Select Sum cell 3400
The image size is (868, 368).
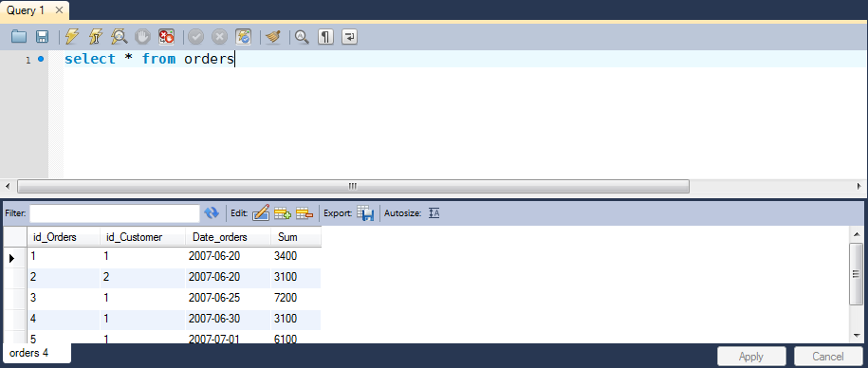point(296,256)
